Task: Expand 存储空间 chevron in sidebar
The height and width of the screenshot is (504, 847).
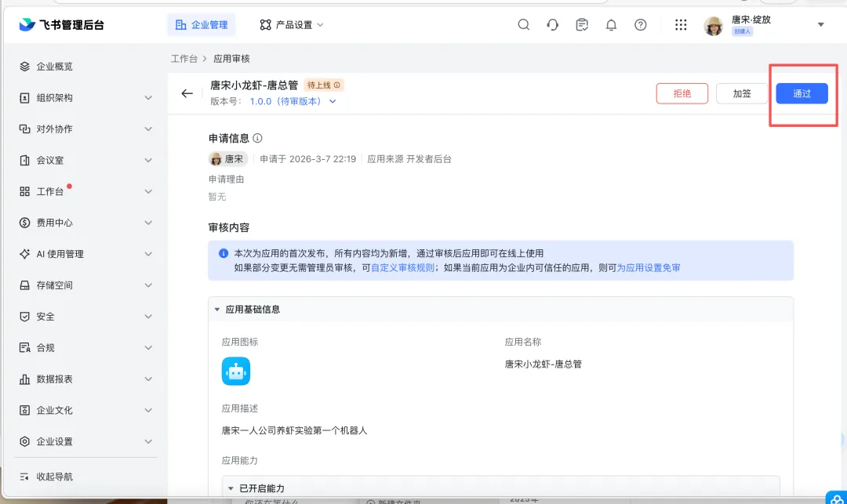Action: (x=148, y=285)
